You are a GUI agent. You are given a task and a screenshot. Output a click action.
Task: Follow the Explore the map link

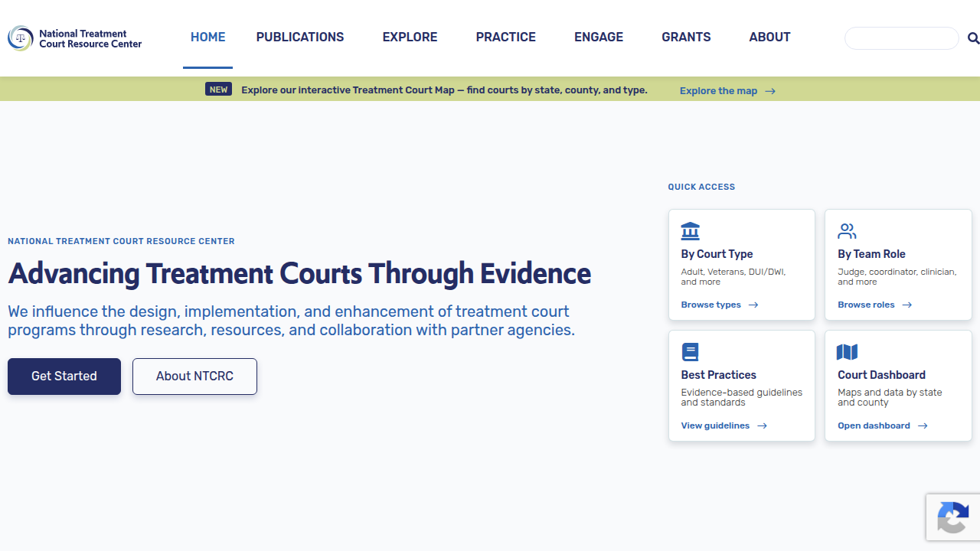point(727,91)
